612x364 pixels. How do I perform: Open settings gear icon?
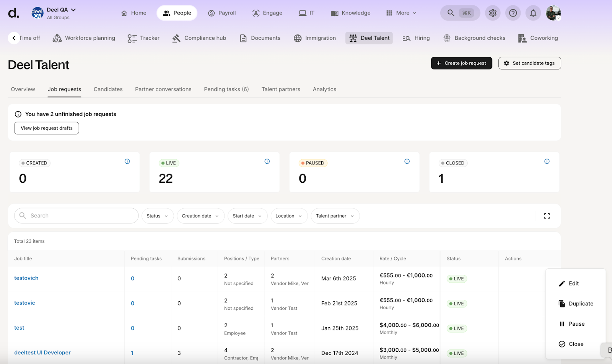(493, 13)
